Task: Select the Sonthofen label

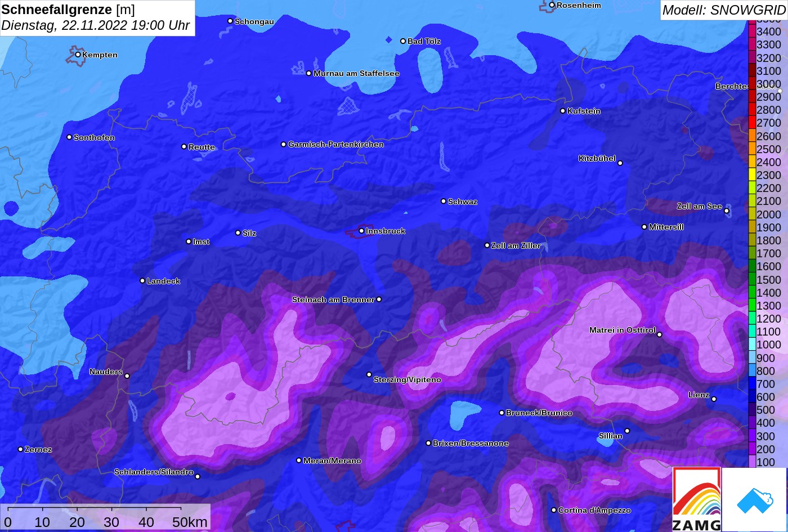Action: click(x=94, y=137)
